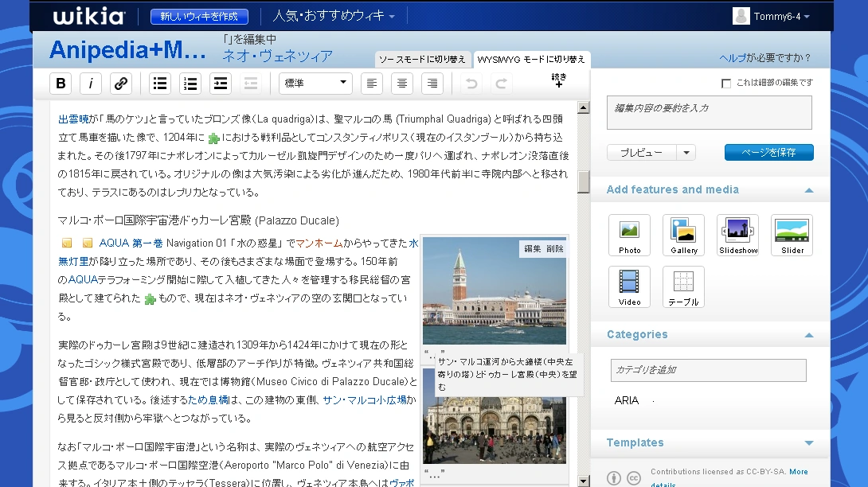Create a bulleted list
868x487 pixels.
pos(160,84)
